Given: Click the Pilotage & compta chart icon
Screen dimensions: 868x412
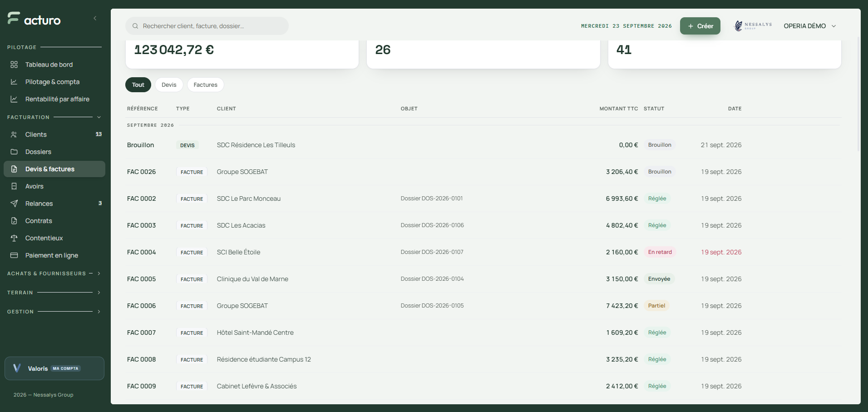Looking at the screenshot, I should 14,82.
